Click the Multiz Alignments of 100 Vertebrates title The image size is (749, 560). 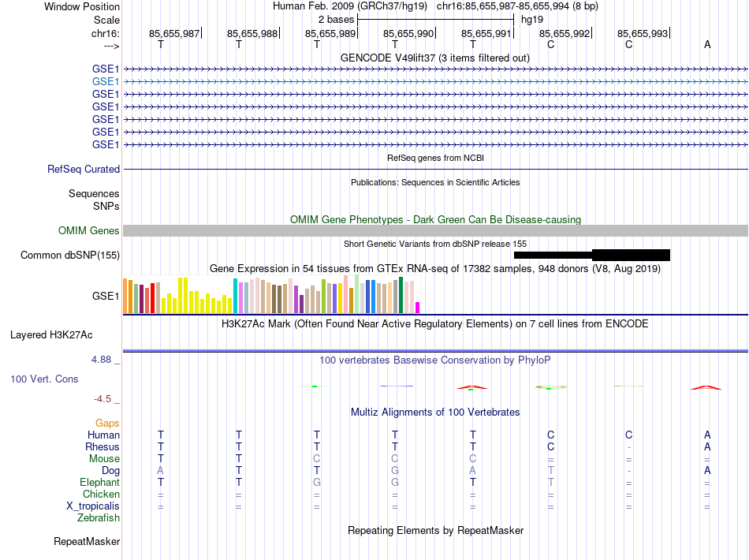tap(435, 412)
